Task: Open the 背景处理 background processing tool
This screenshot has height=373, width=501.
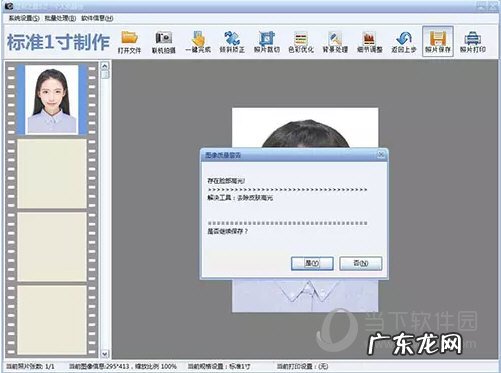Action: pos(335,42)
